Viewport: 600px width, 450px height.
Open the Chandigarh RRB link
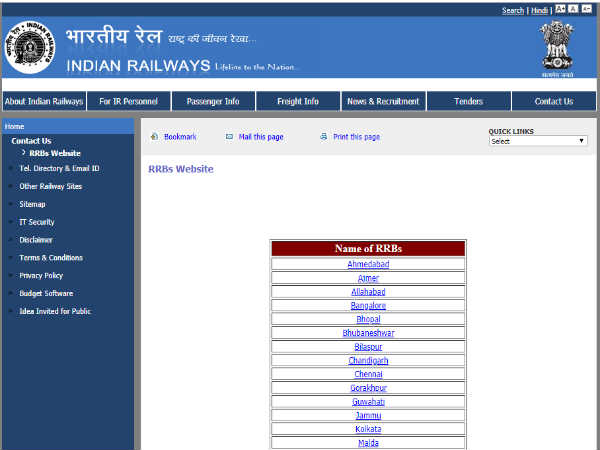coord(368,360)
